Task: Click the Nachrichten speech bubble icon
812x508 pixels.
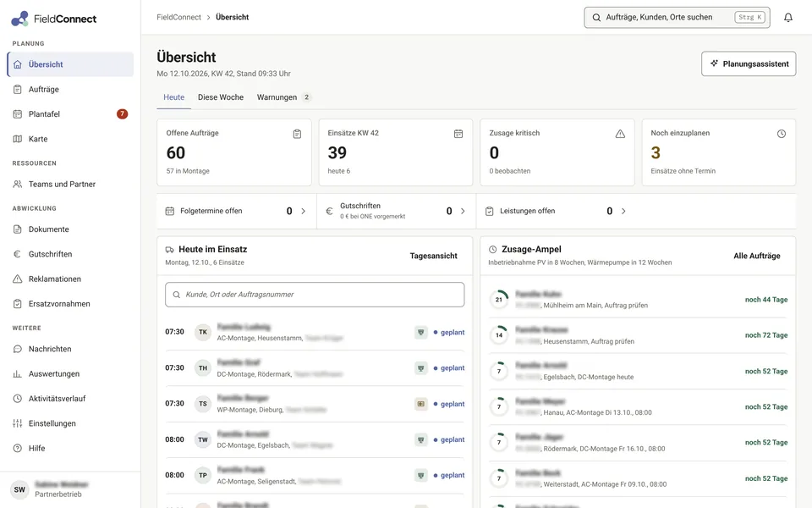Action: click(x=18, y=349)
